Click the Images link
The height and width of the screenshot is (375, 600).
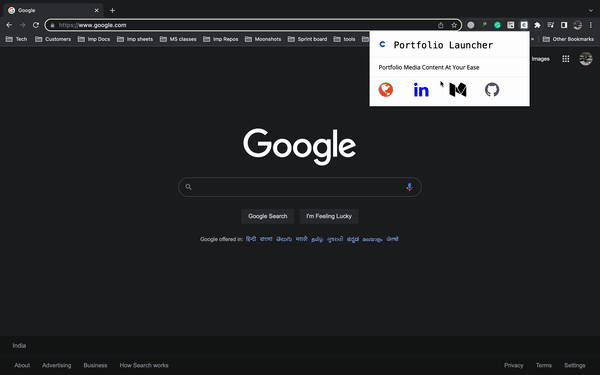pos(541,59)
